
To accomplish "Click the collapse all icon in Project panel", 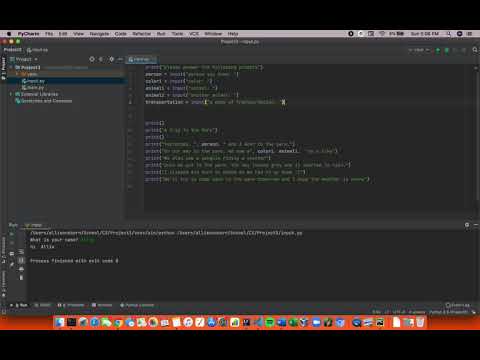I will [101, 59].
